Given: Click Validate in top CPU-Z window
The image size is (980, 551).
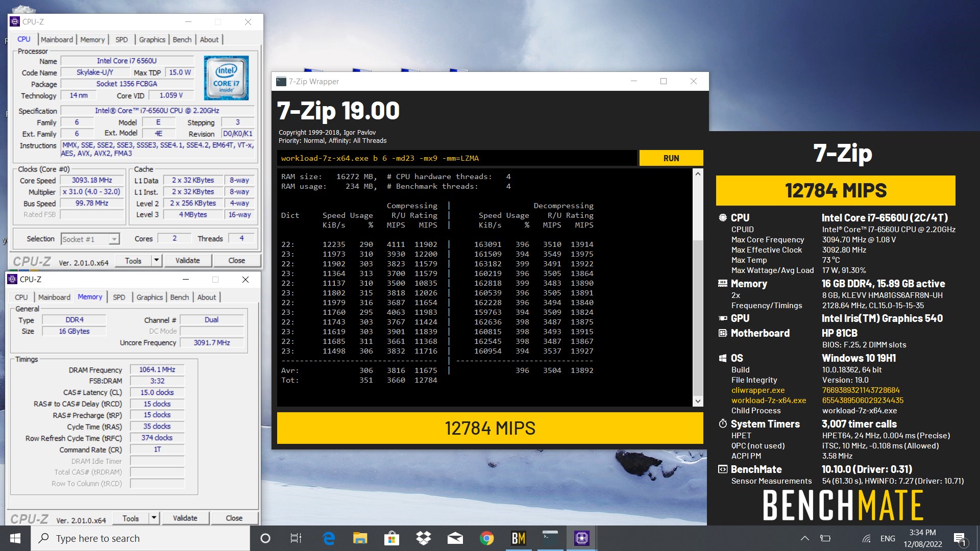Looking at the screenshot, I should point(188,260).
